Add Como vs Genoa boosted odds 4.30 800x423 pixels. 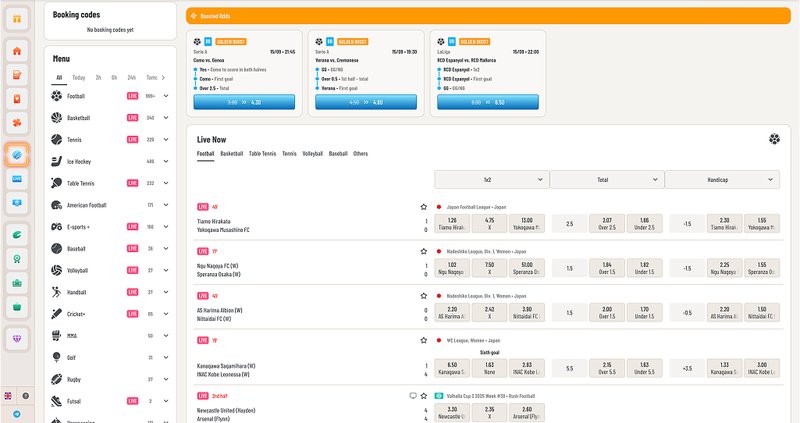[244, 102]
